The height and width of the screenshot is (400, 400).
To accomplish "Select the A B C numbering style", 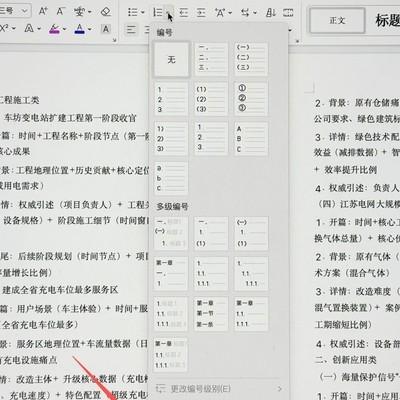I will [251, 139].
